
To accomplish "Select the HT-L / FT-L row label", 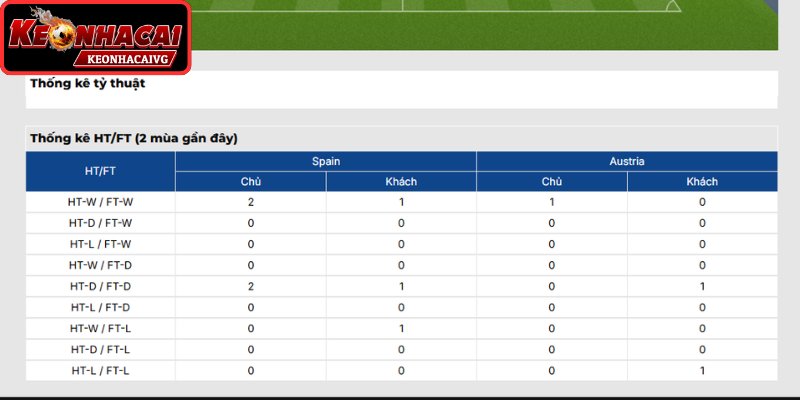I will 101,371.
